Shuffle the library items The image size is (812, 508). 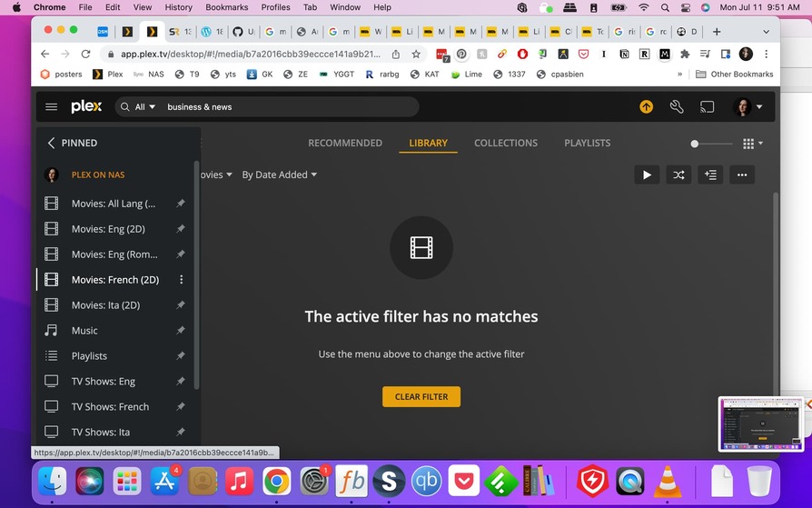click(x=678, y=175)
